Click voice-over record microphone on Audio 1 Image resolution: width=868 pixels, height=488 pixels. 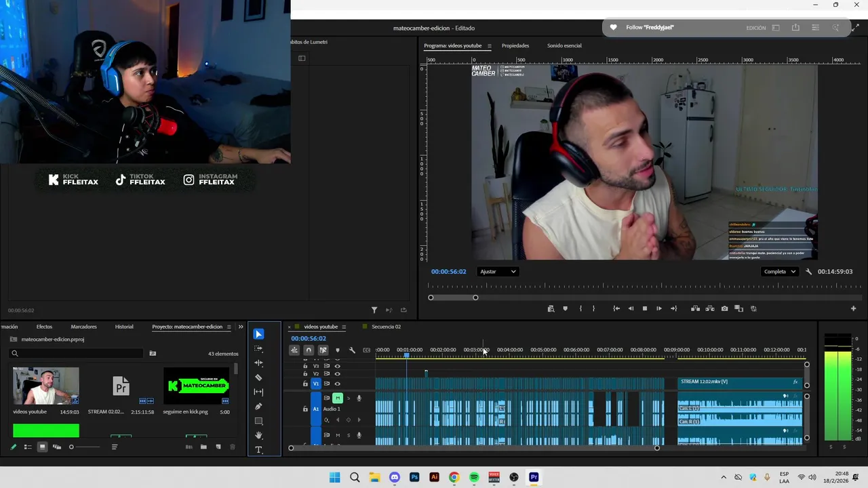(x=359, y=398)
